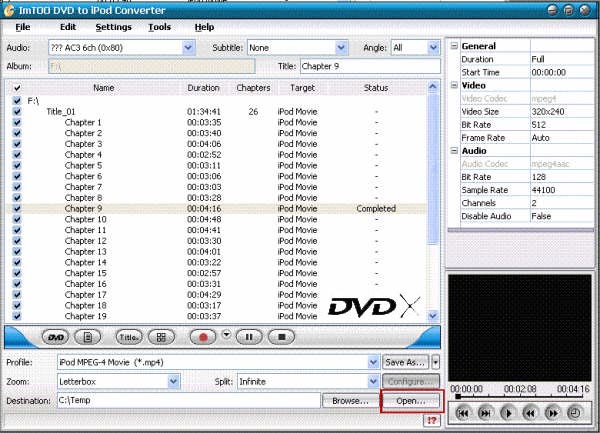
Task: Open the Split Infinite dropdown
Action: click(373, 381)
